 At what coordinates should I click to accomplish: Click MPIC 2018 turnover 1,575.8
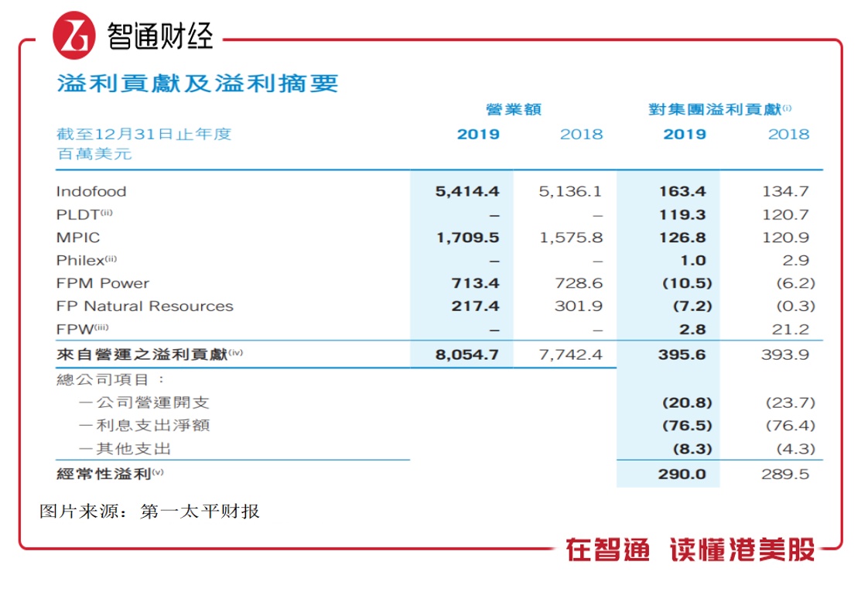[x=571, y=238]
